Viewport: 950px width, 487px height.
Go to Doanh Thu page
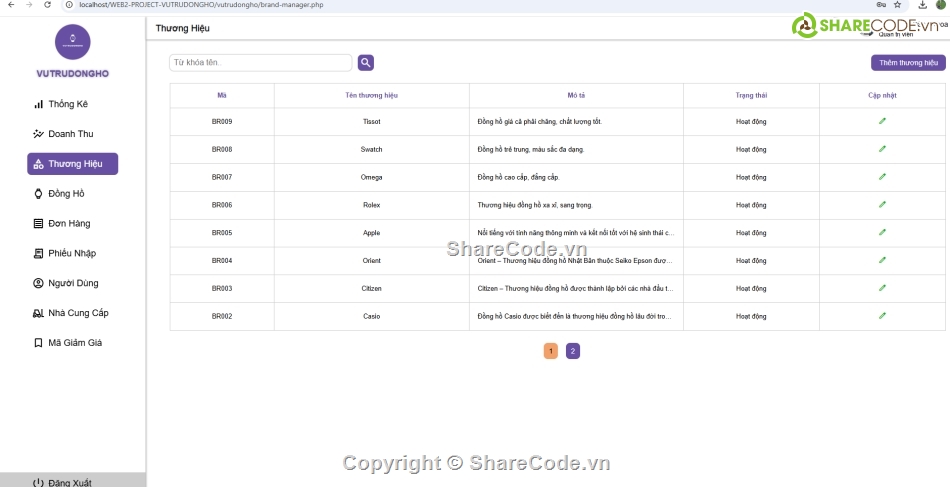pyautogui.click(x=70, y=134)
